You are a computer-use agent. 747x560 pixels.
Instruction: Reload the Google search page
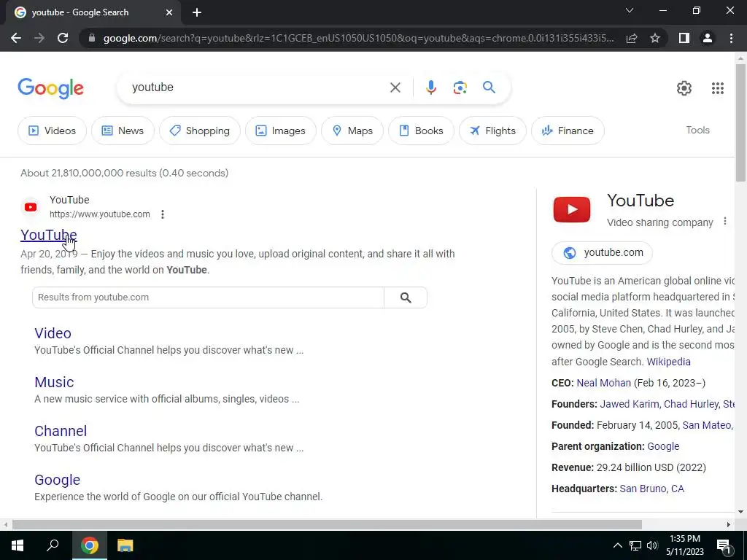[63, 38]
